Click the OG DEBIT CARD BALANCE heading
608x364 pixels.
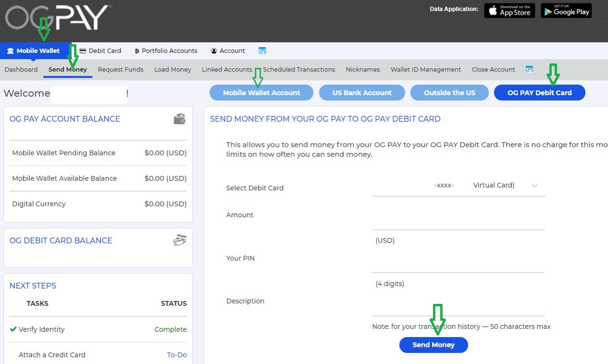coord(61,240)
